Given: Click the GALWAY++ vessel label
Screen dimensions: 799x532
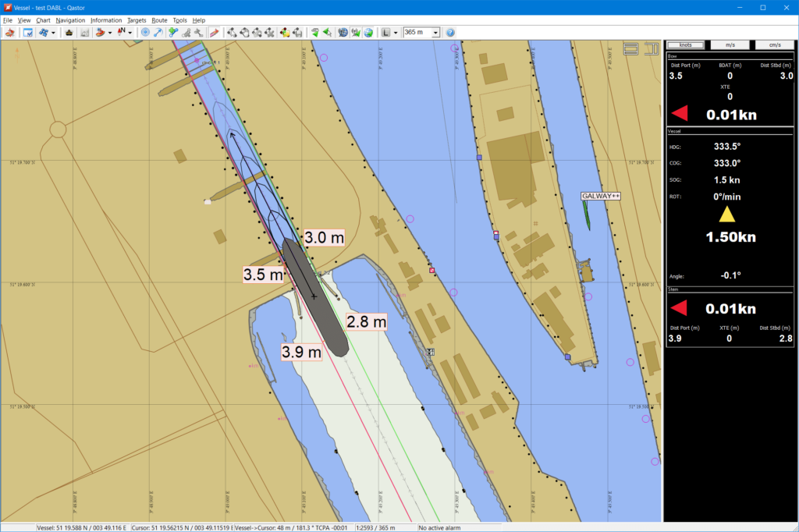Looking at the screenshot, I should pos(600,196).
